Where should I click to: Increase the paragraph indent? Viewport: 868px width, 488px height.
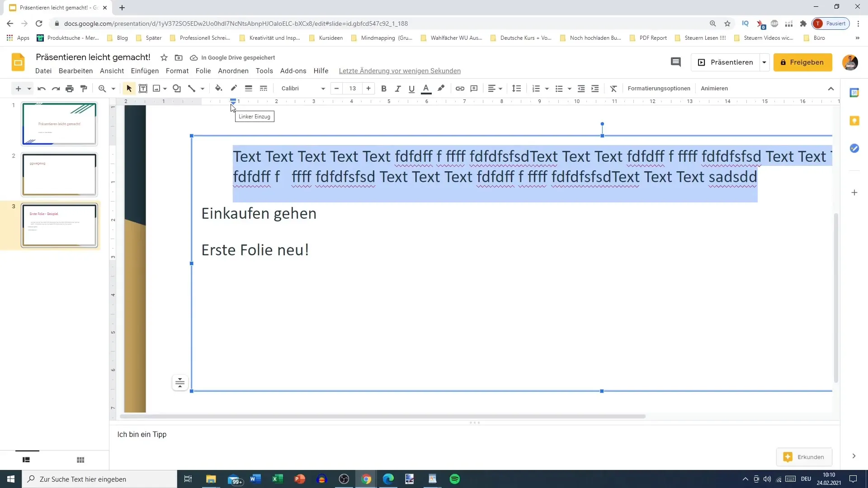(595, 89)
